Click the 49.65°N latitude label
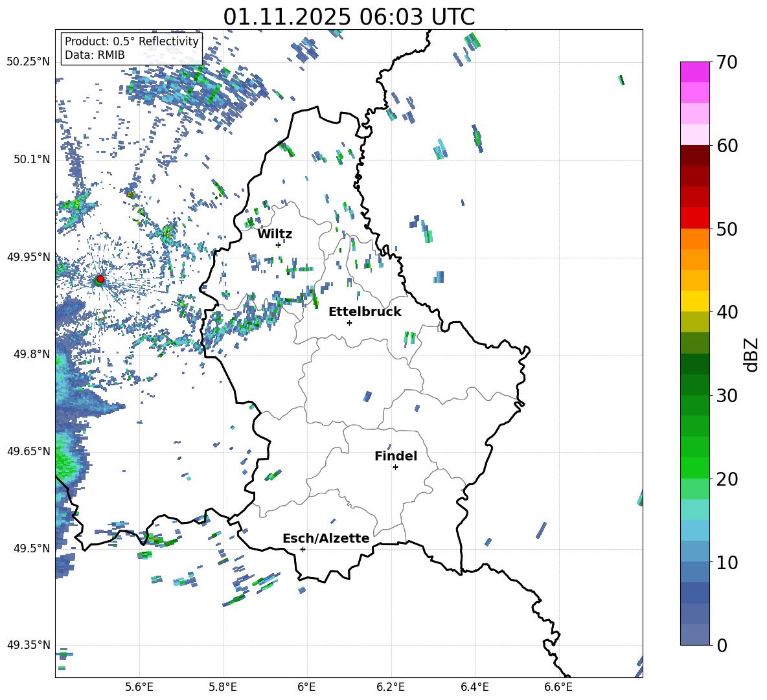767x700 pixels. (x=29, y=451)
